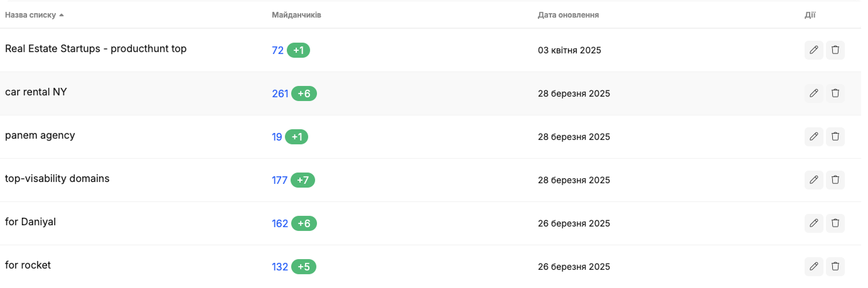868x288 pixels.
Task: Edit the car rental NY list
Action: click(x=813, y=93)
